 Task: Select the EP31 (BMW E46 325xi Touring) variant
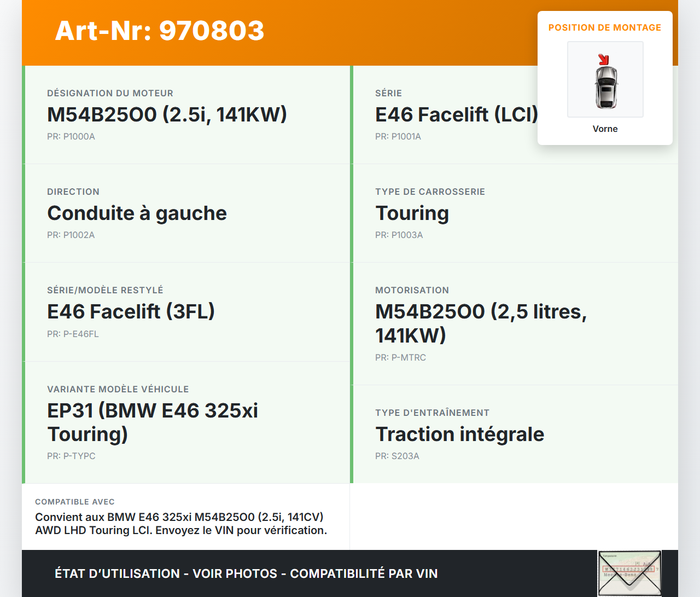tap(152, 422)
